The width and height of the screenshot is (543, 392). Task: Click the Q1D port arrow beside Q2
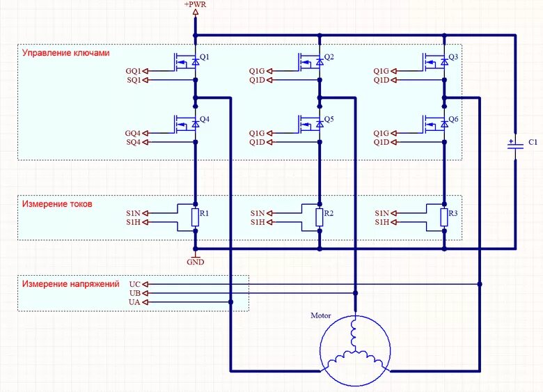pos(269,80)
